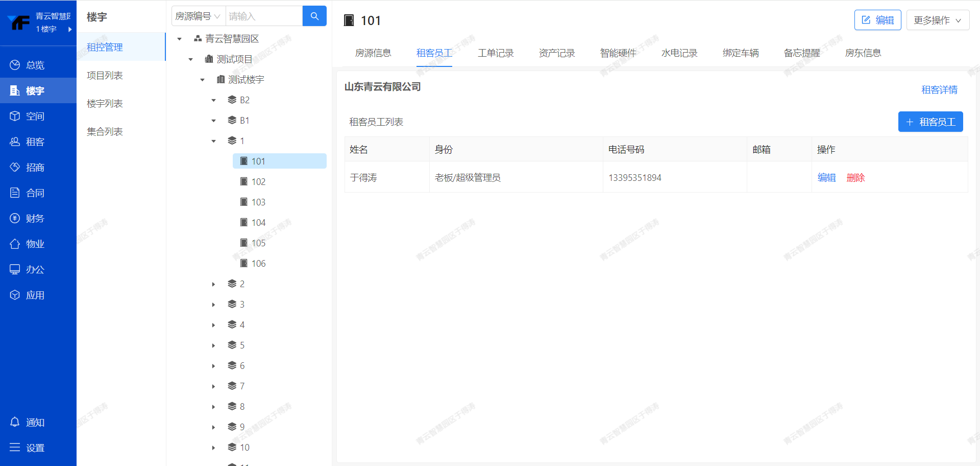Open the 房源编号 search type dropdown
This screenshot has width=980, height=466.
coord(198,16)
